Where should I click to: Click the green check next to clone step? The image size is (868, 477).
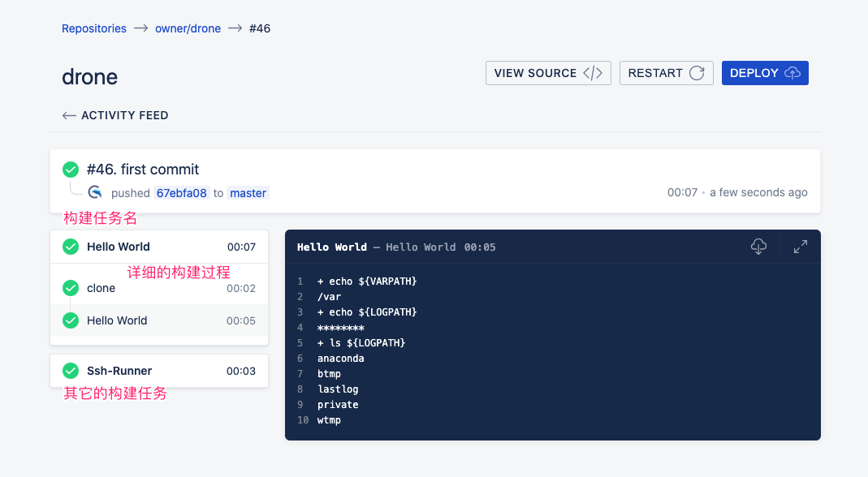(71, 288)
